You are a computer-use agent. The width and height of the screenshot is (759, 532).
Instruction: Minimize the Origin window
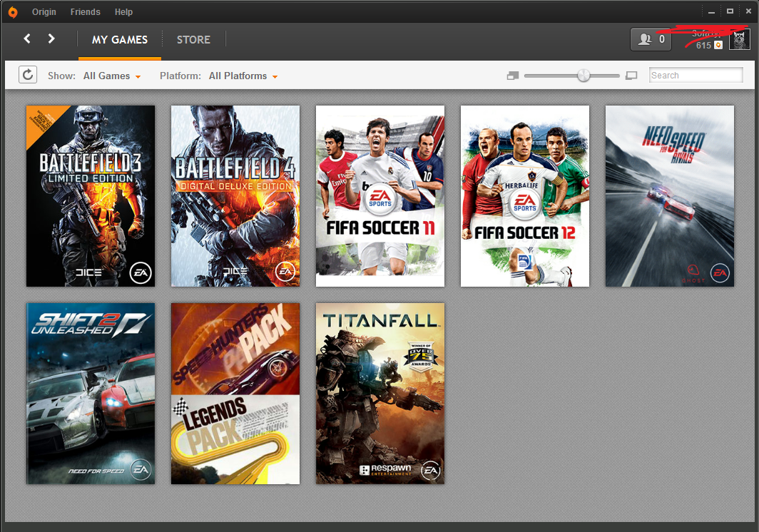point(712,11)
